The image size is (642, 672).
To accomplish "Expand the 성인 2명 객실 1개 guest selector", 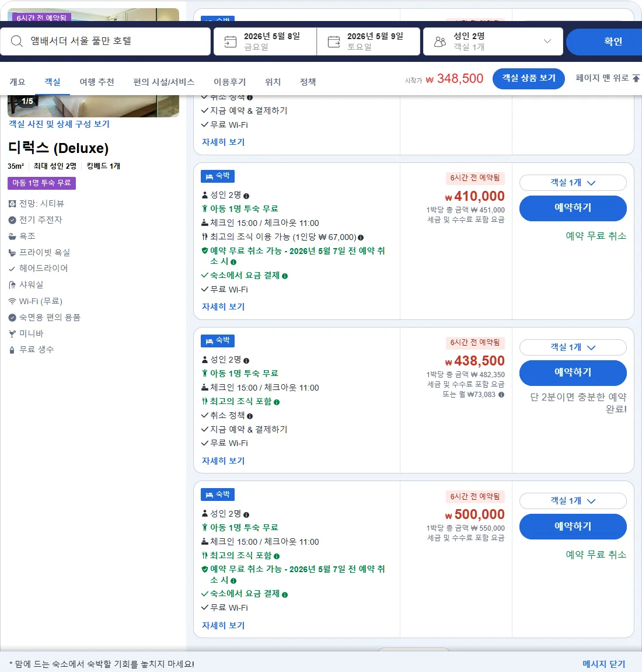I will [493, 41].
